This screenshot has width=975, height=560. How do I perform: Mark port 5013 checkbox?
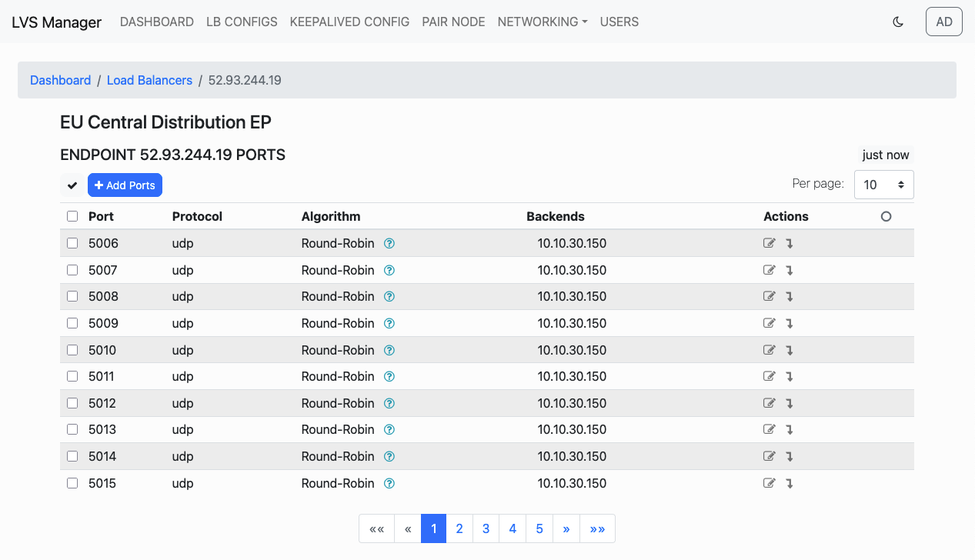click(x=72, y=430)
